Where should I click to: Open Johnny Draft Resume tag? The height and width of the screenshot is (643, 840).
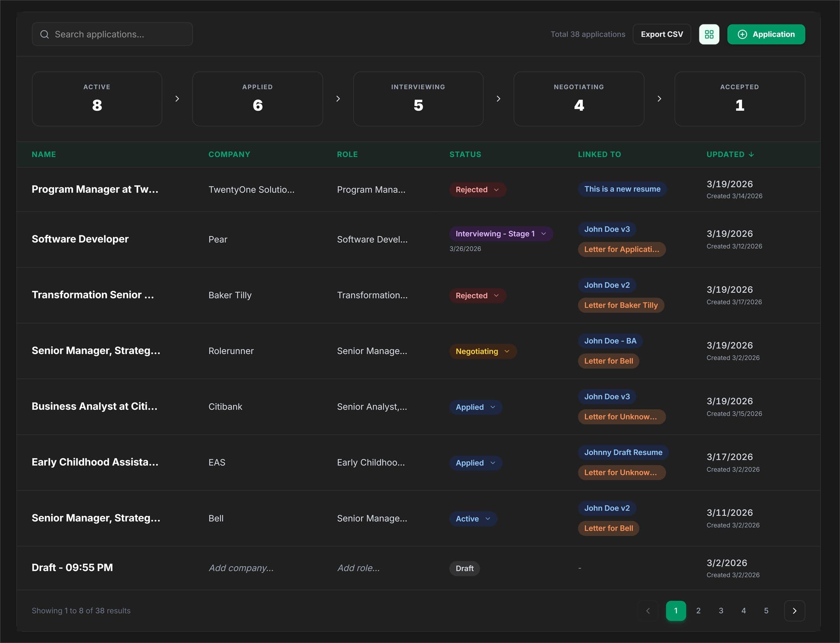[623, 453]
